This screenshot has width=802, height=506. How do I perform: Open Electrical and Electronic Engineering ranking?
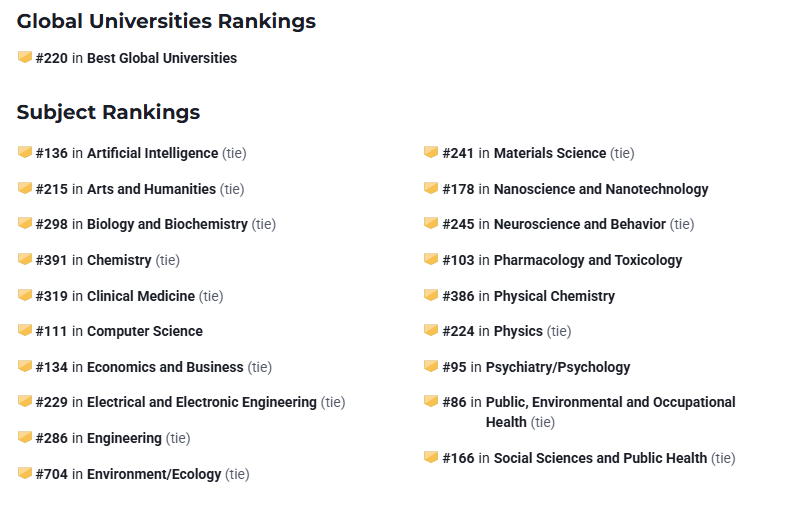tap(202, 403)
